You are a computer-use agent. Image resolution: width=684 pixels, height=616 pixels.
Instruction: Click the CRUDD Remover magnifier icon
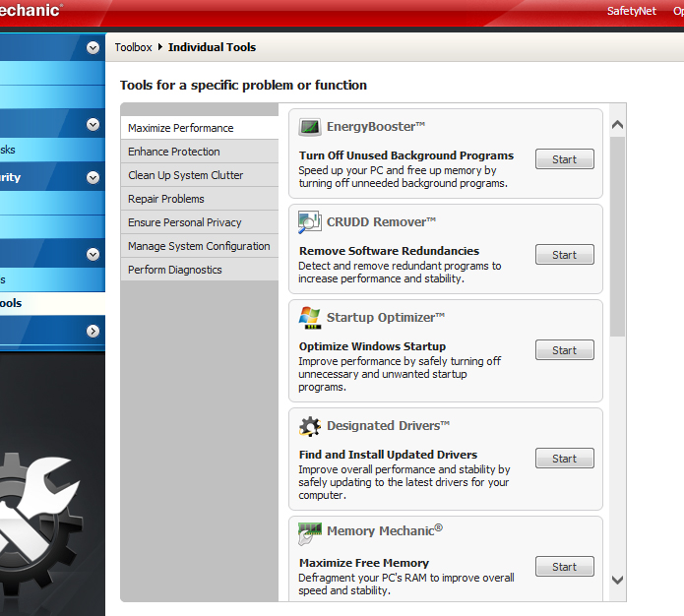click(310, 222)
